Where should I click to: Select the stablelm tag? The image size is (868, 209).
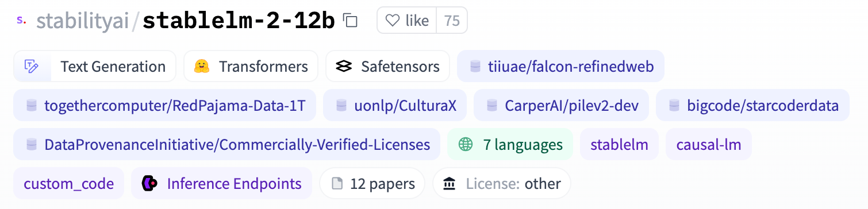click(x=619, y=145)
